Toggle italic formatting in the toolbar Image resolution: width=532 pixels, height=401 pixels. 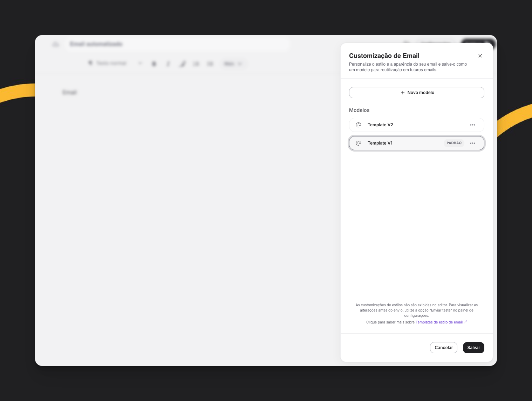point(168,64)
